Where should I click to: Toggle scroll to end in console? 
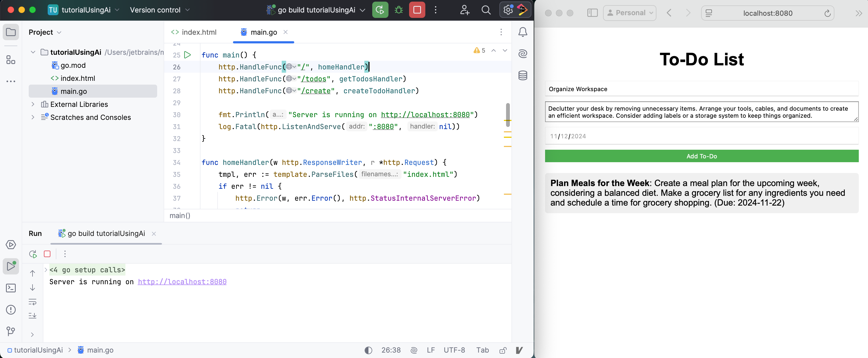pos(32,316)
